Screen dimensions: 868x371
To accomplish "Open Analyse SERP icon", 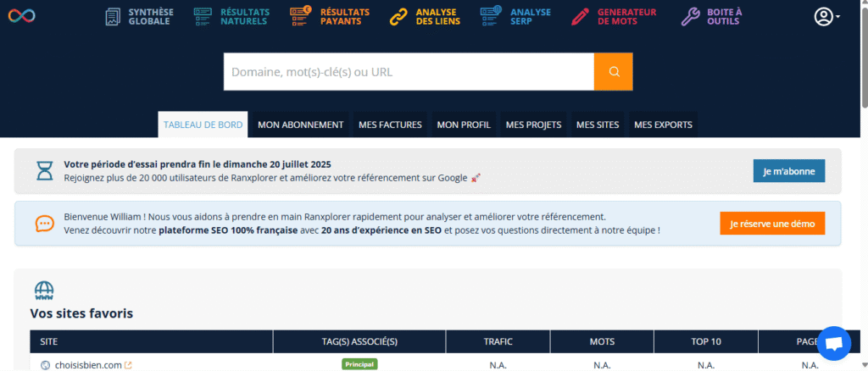I will [x=491, y=16].
